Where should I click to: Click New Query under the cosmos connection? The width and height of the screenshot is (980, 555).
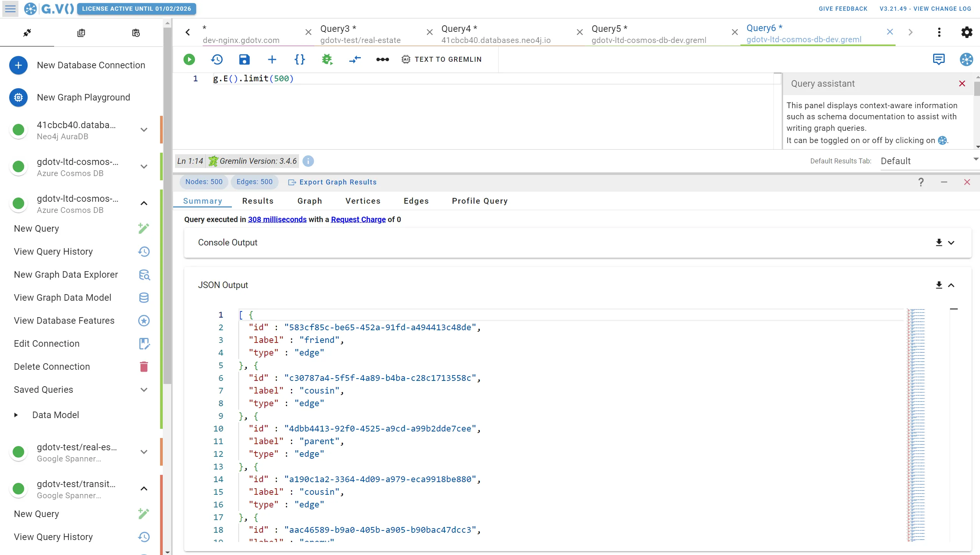81,229
